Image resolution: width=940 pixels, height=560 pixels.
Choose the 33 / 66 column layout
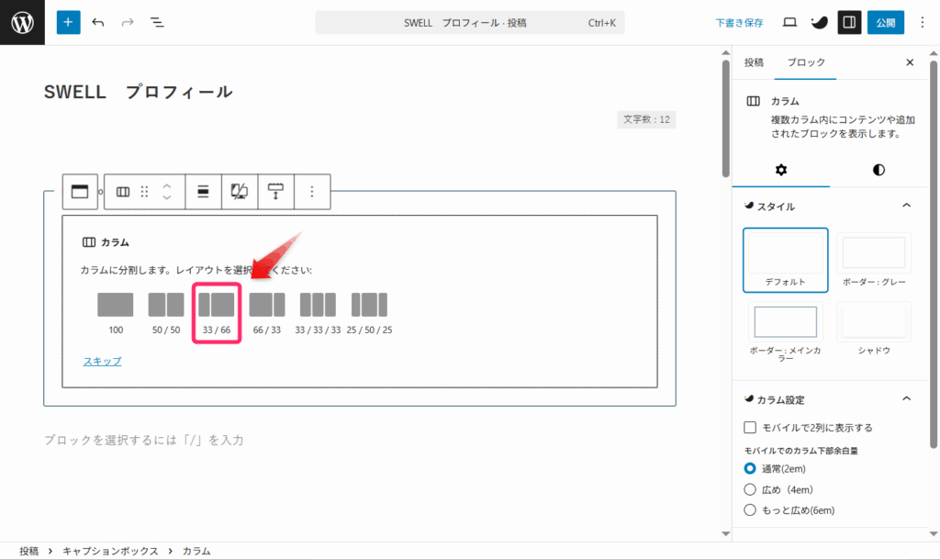coord(217,313)
